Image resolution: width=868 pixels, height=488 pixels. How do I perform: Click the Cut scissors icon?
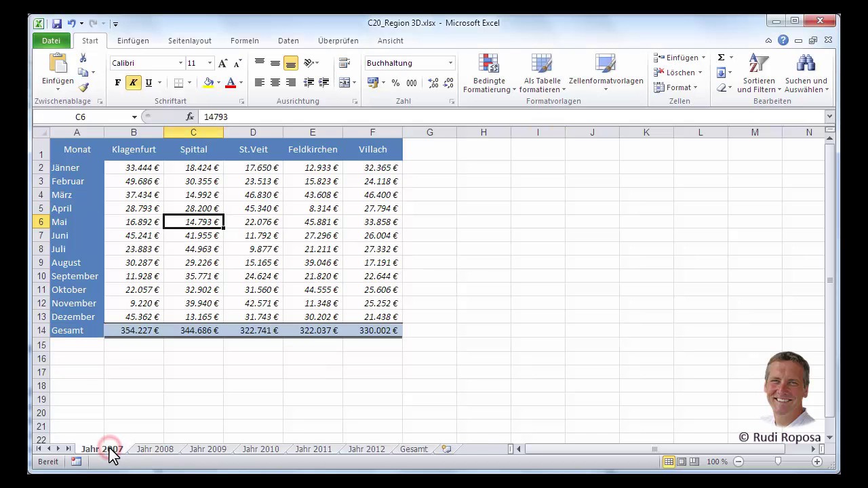click(x=83, y=59)
